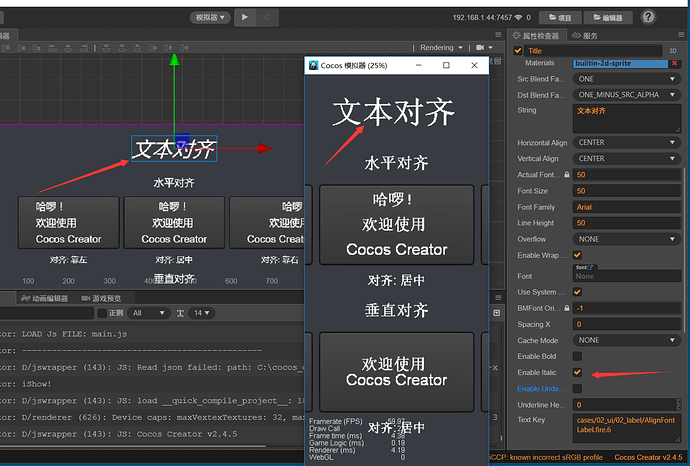The image size is (690, 466).
Task: Switch to 属性检查器 inspector tab
Action: (536, 36)
